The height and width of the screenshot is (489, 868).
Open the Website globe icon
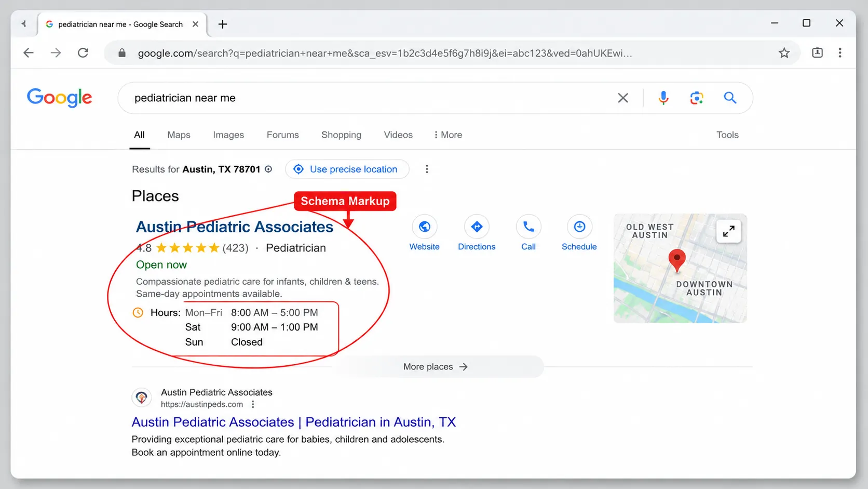point(425,227)
